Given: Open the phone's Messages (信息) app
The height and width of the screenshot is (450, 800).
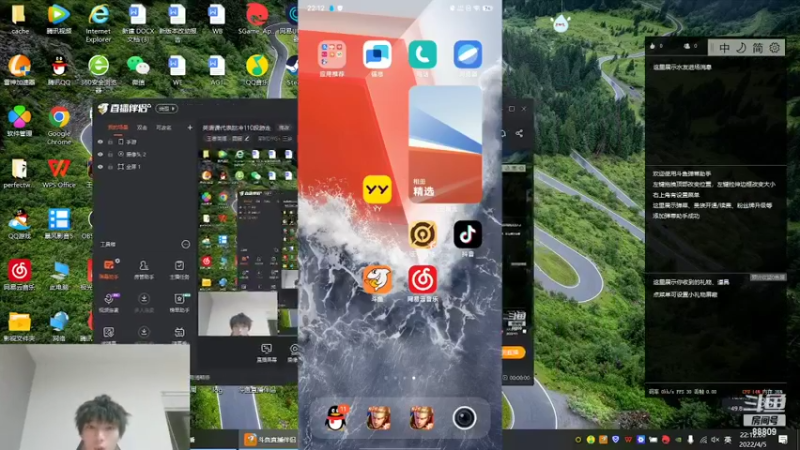Looking at the screenshot, I should pos(377,54).
